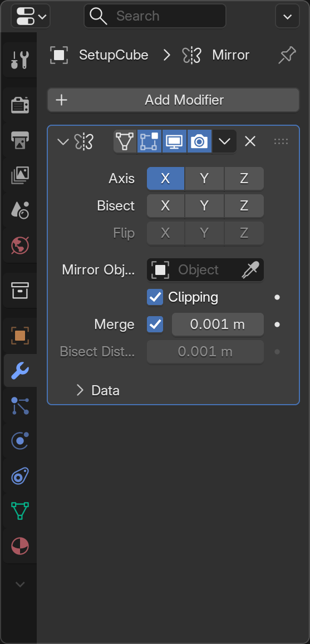Uncheck the Clipping checkbox
Image resolution: width=310 pixels, height=644 pixels.
click(155, 297)
